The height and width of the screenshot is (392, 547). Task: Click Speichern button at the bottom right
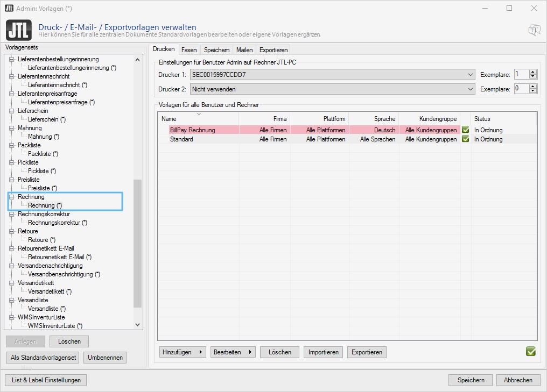tap(471, 380)
